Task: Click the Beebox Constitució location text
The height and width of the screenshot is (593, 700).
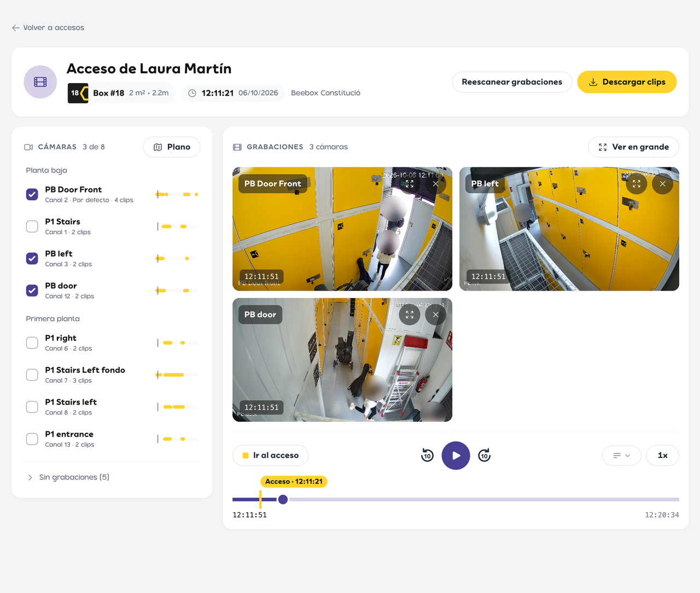Action: click(x=326, y=93)
